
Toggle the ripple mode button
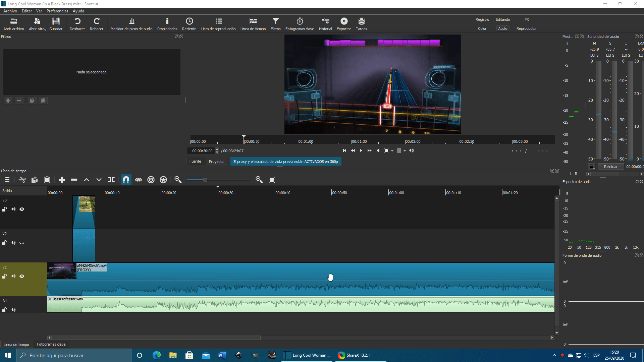tap(151, 180)
